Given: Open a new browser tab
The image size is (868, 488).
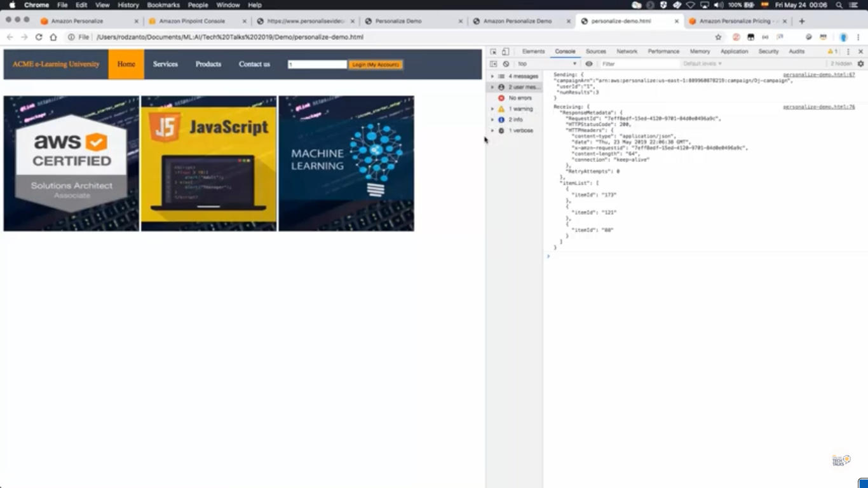Looking at the screenshot, I should pos(802,21).
